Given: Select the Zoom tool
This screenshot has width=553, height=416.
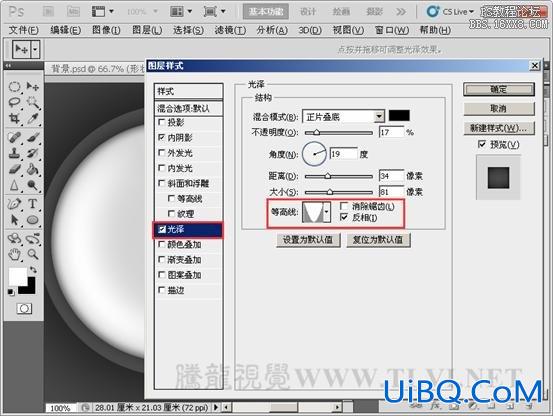Looking at the screenshot, I should tap(33, 254).
